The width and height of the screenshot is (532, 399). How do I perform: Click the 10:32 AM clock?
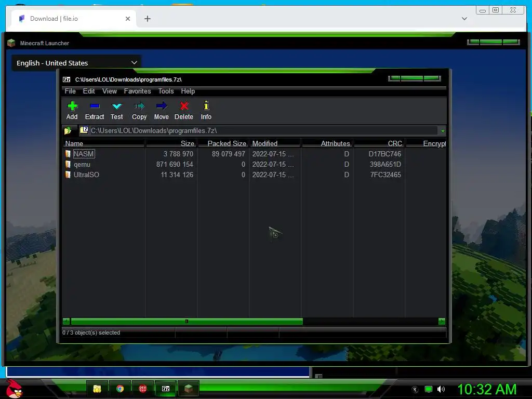[x=487, y=389]
